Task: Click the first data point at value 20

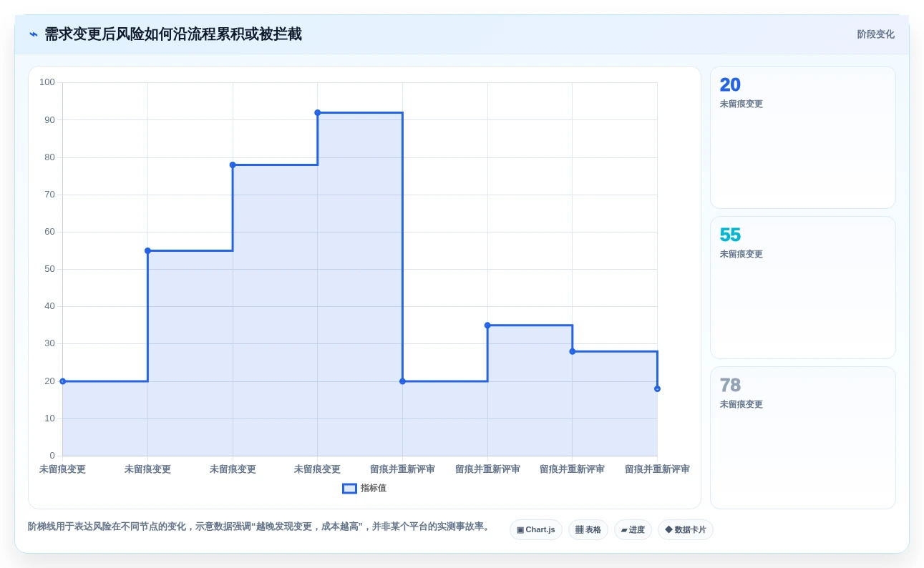Action: 63,381
